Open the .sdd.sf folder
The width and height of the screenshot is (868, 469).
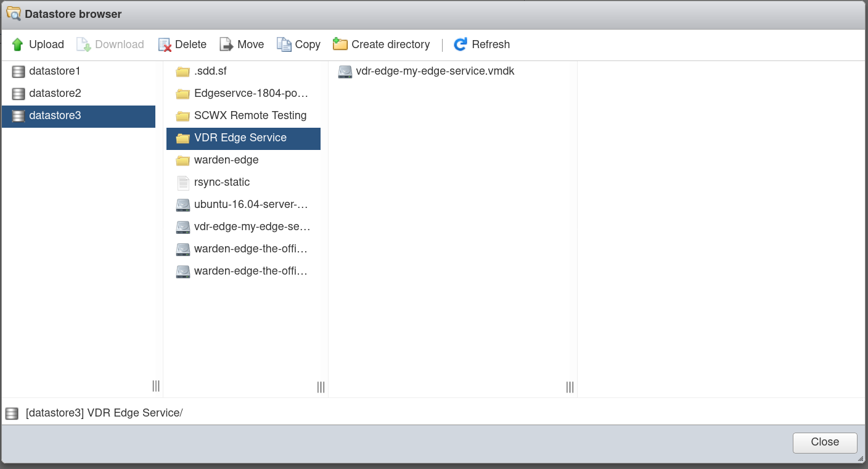pos(244,72)
